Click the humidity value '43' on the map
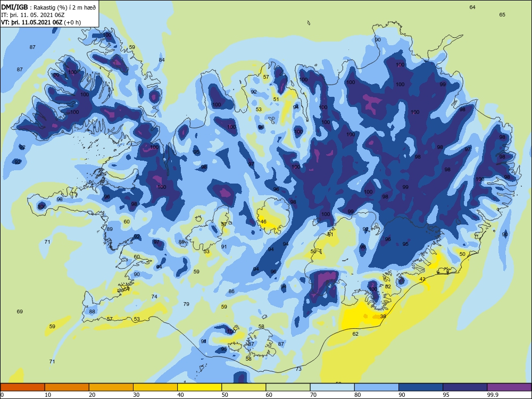532x399 pixels. click(422, 279)
